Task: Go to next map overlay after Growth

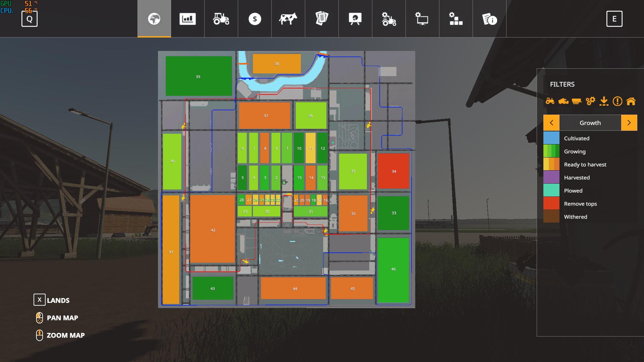Action: tap(629, 123)
